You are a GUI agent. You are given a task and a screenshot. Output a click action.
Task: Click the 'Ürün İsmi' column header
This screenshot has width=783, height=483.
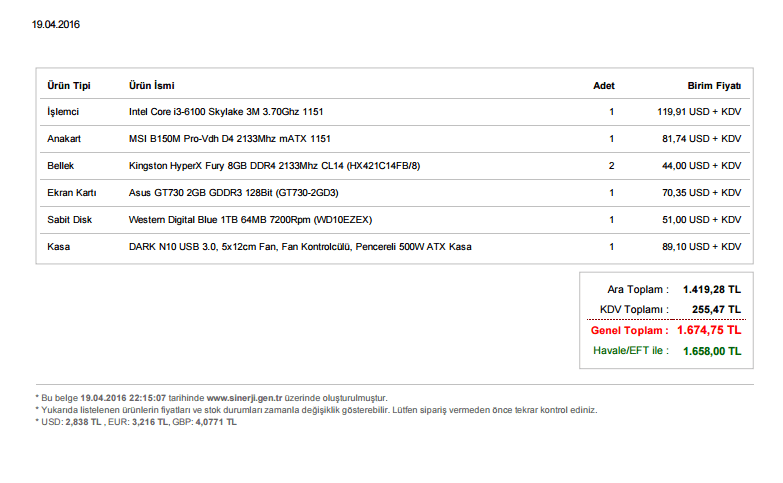coord(152,85)
